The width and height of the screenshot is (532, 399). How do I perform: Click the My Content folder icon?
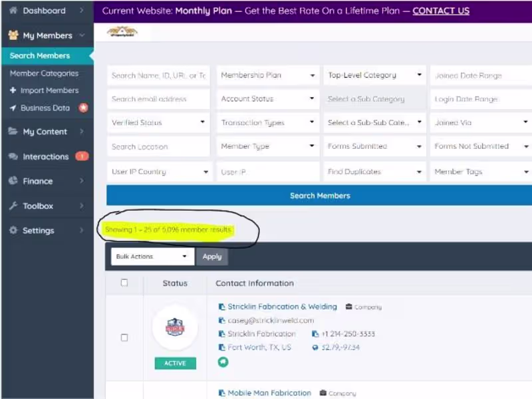click(13, 131)
